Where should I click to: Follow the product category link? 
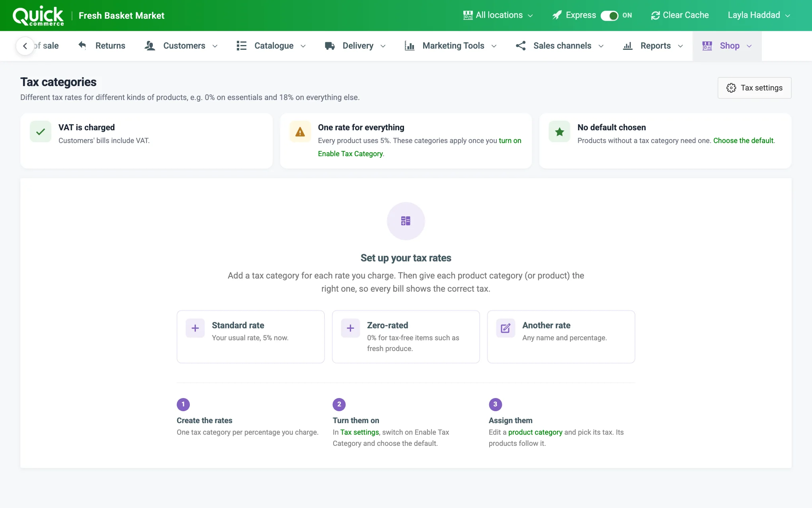click(535, 432)
